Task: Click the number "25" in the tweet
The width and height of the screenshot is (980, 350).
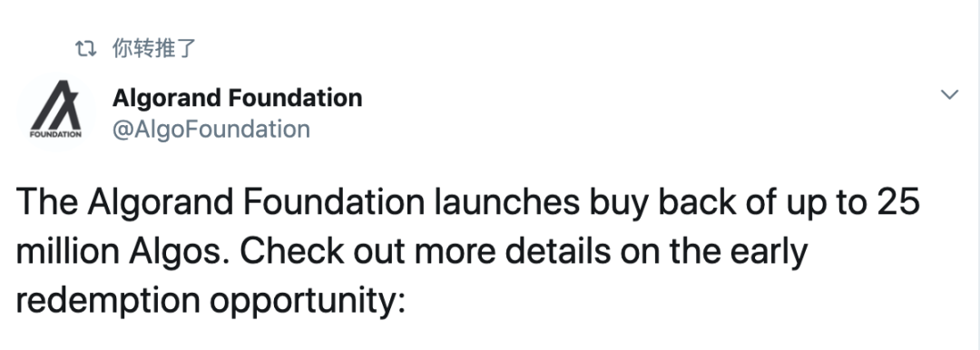Action: click(x=897, y=202)
